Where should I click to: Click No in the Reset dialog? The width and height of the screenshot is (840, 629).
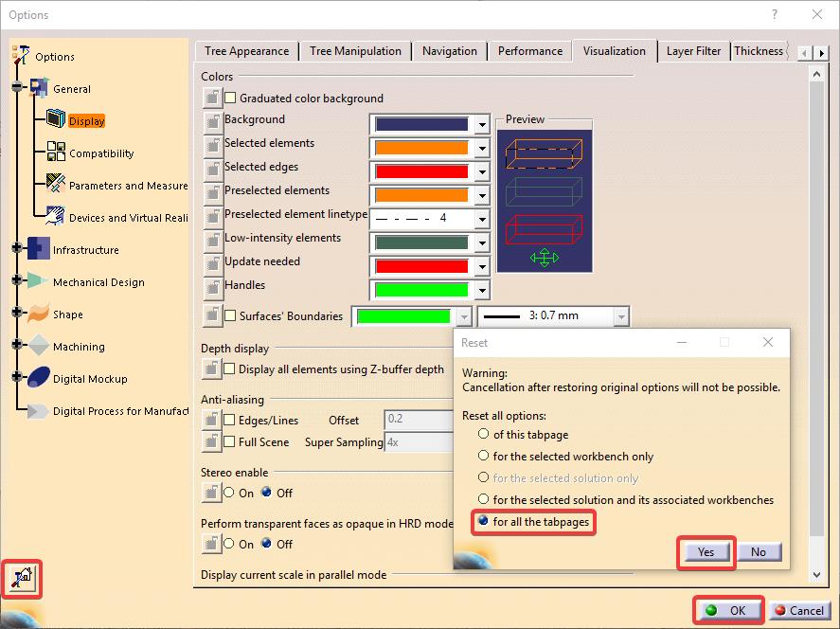point(759,552)
